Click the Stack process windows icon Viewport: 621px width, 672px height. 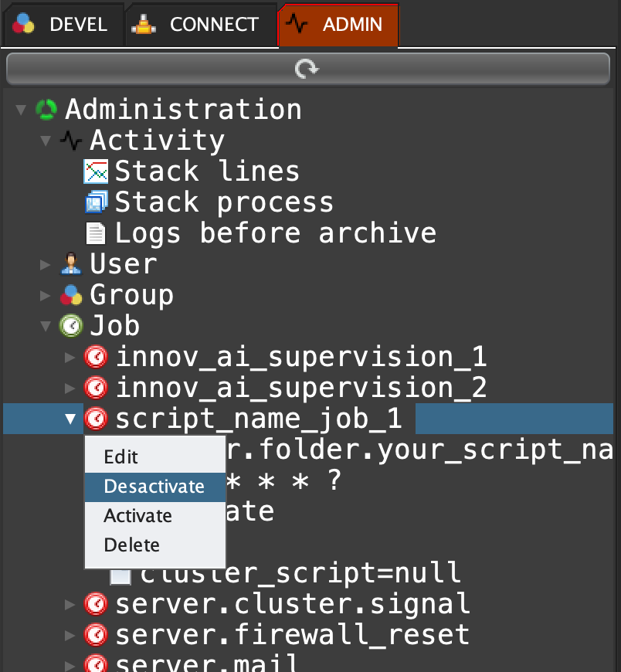tap(96, 202)
